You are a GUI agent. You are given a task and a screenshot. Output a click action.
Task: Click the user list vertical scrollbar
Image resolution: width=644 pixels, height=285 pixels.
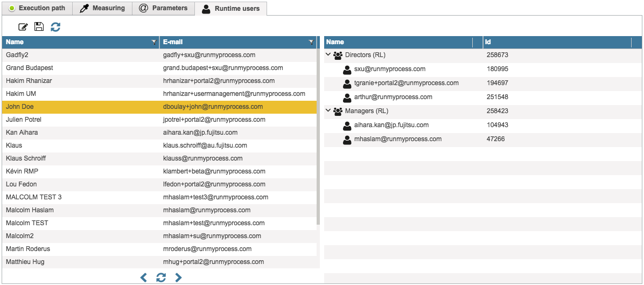point(318,136)
